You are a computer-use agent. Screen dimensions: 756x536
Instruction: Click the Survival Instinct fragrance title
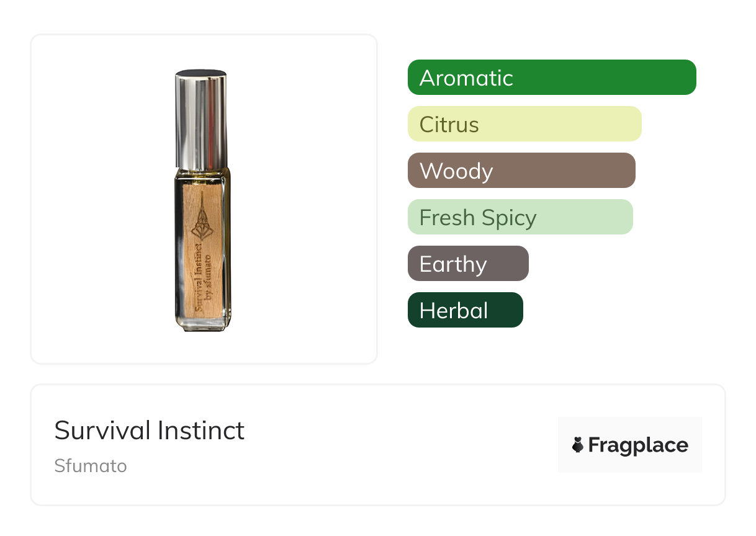tap(149, 431)
